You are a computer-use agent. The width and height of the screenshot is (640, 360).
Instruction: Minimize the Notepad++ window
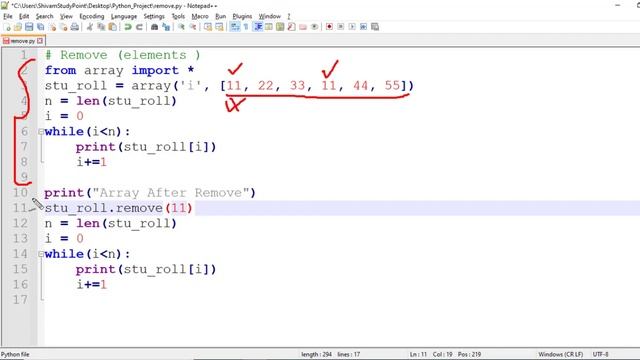[617, 5]
